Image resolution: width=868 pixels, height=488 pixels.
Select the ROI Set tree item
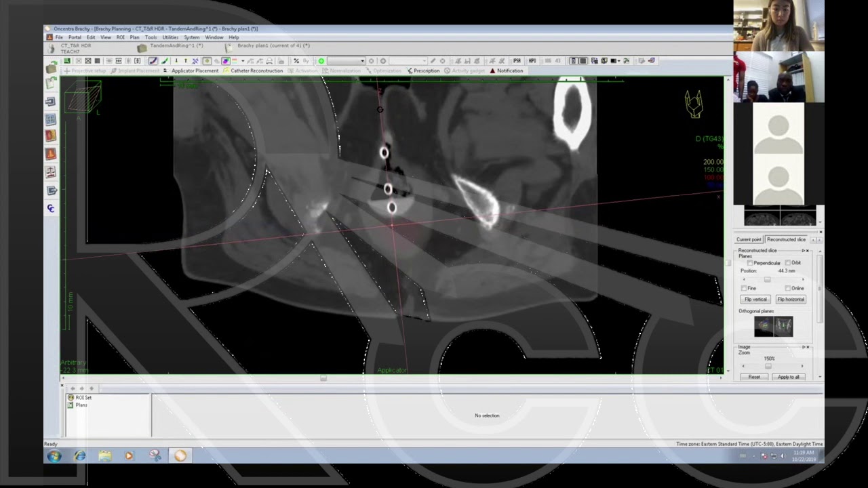80,397
